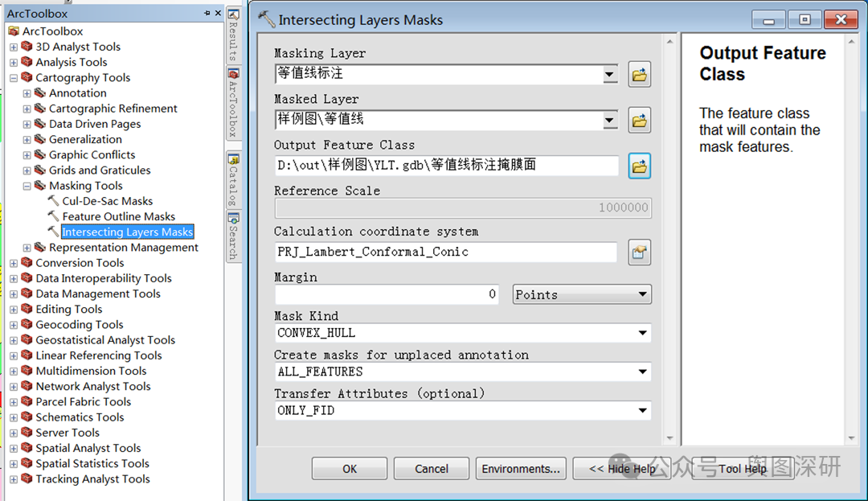Click the ArcToolbox side tab icon

234,74
